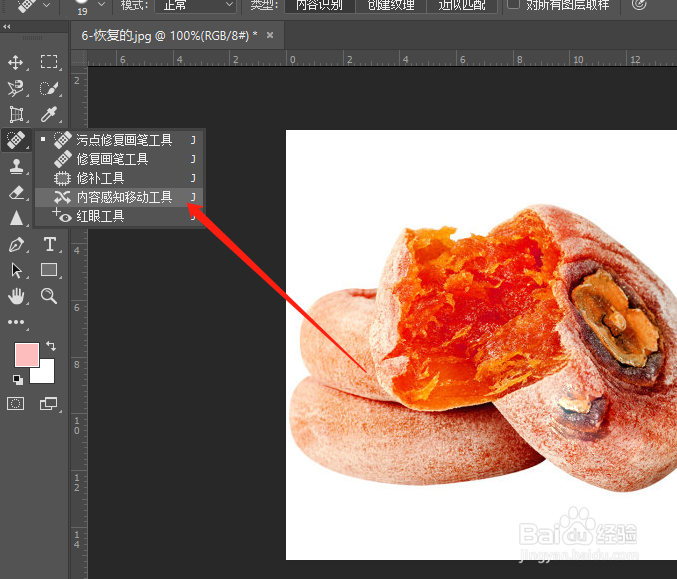Click the ruler origin corner box
The height and width of the screenshot is (579, 677).
tap(79, 58)
